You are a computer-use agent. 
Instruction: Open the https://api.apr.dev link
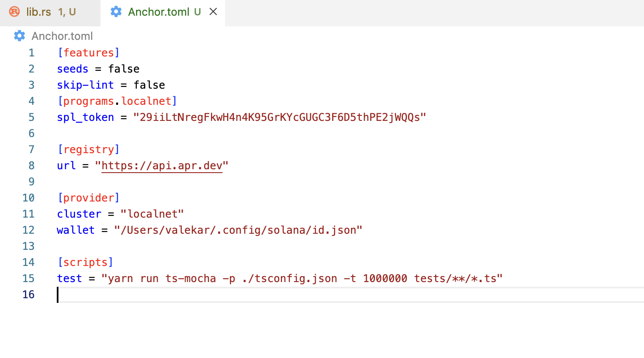tap(162, 165)
